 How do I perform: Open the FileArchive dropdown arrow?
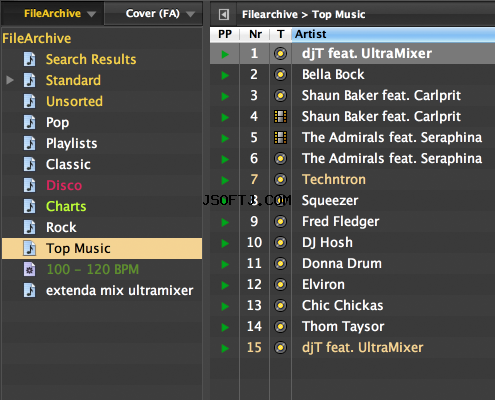point(91,14)
